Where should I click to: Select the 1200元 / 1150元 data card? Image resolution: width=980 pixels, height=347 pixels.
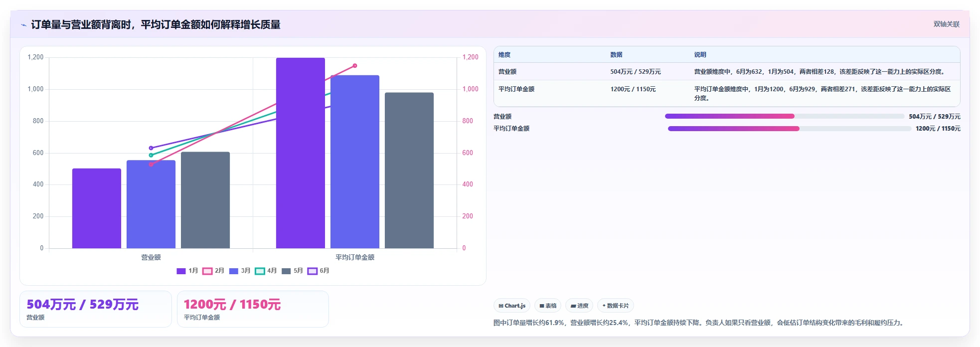tap(253, 309)
